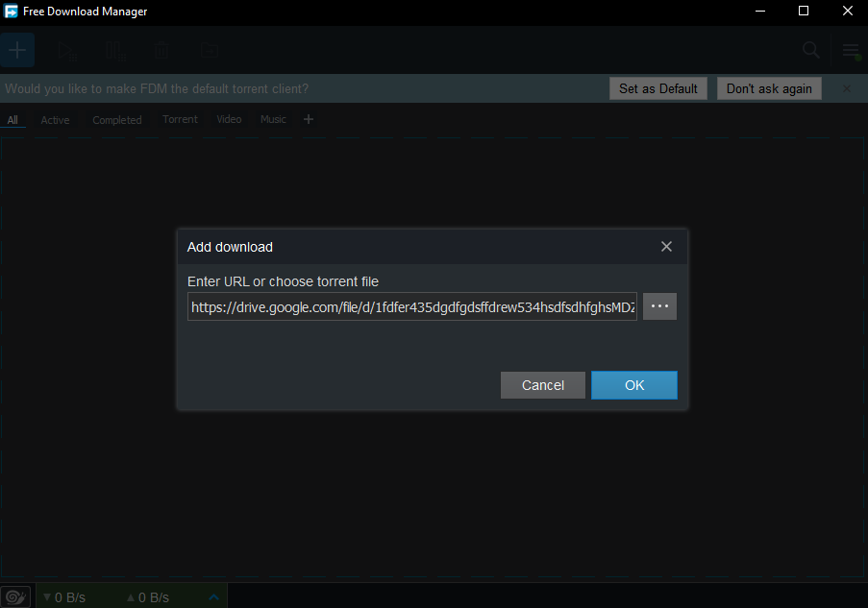Click the delete download trash icon
The image size is (868, 608).
coord(161,50)
